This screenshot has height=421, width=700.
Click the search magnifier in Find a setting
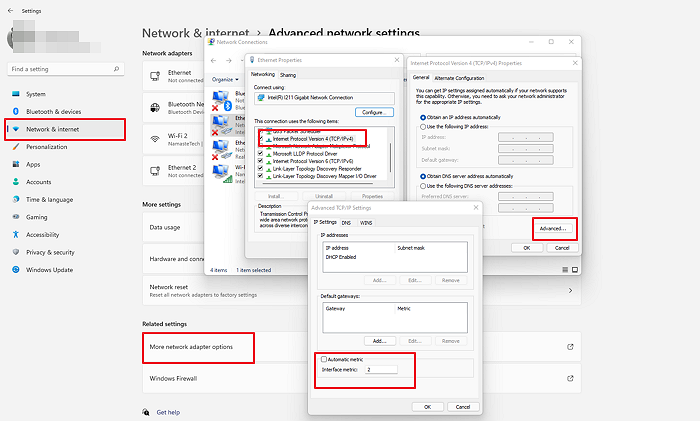tap(116, 69)
